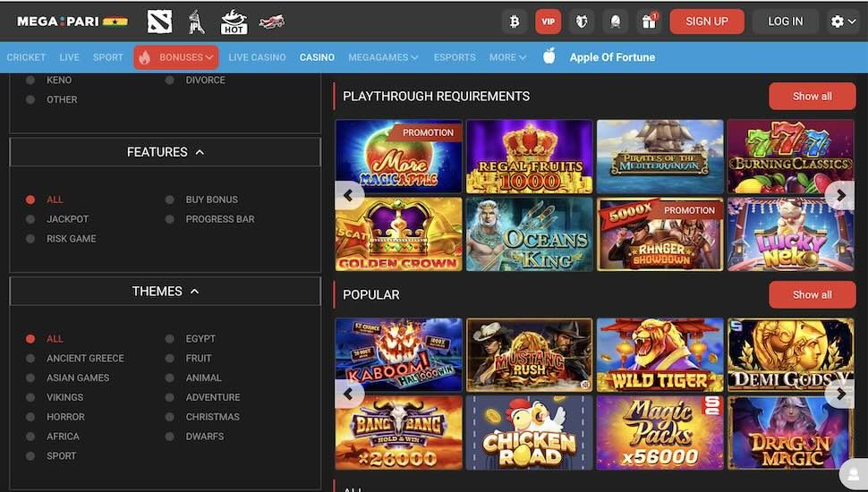Screen dimensions: 868x492
Task: Open the Chicken Road game
Action: pyautogui.click(x=529, y=433)
